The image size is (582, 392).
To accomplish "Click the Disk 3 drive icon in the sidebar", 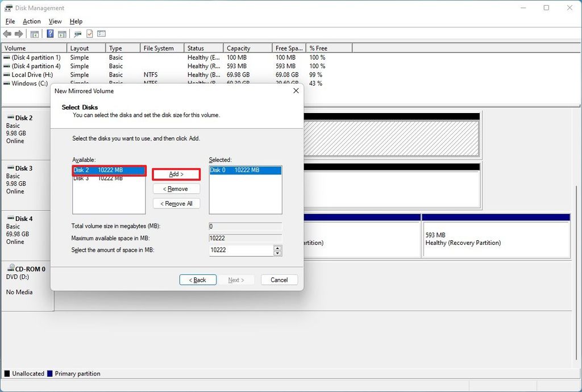I will (x=10, y=168).
